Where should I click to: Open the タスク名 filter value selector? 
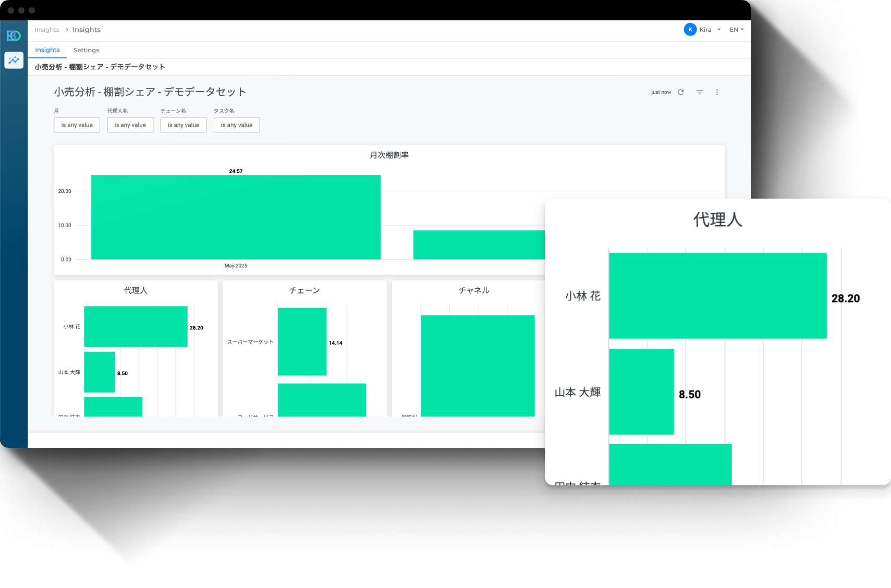pyautogui.click(x=236, y=125)
